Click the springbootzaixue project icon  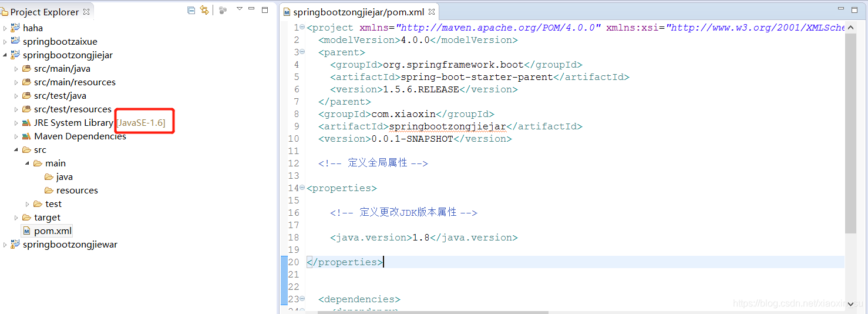(15, 41)
